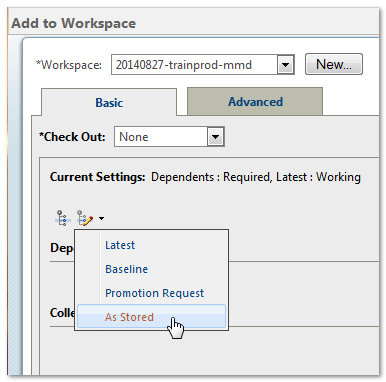Click the *Workspace field label
386x382 pixels.
click(x=69, y=65)
